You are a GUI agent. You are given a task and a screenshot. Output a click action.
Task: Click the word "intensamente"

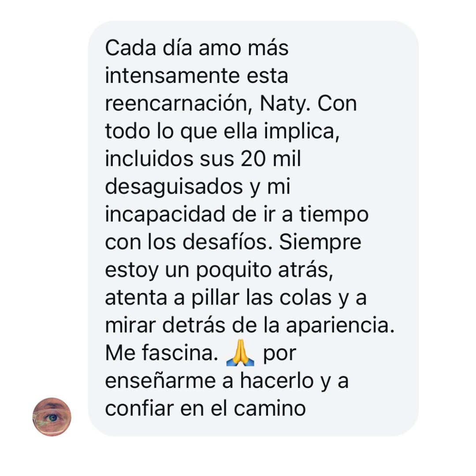172,76
